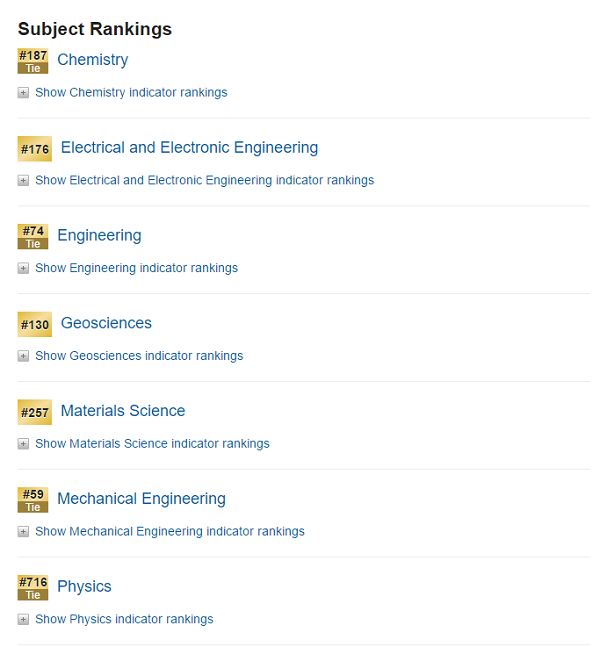The image size is (600, 647).
Task: Click the #176 Electrical Engineering rank badge
Action: [x=35, y=149]
